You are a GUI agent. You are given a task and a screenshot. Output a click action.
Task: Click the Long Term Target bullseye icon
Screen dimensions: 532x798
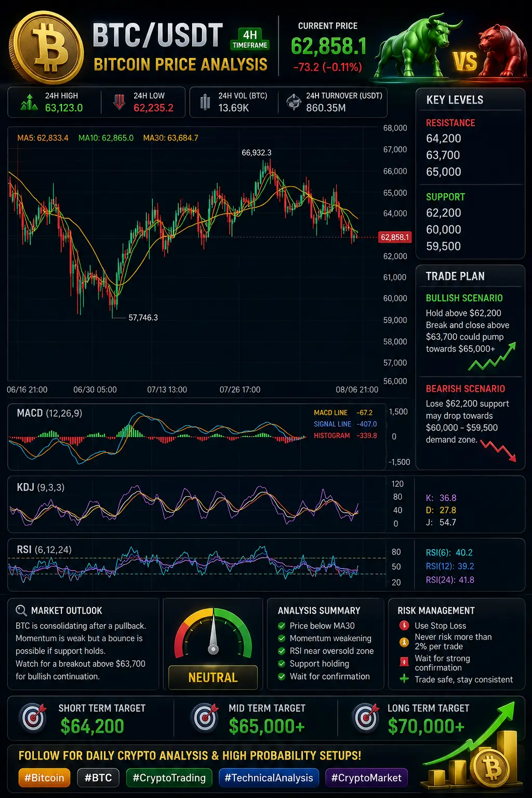click(x=366, y=717)
